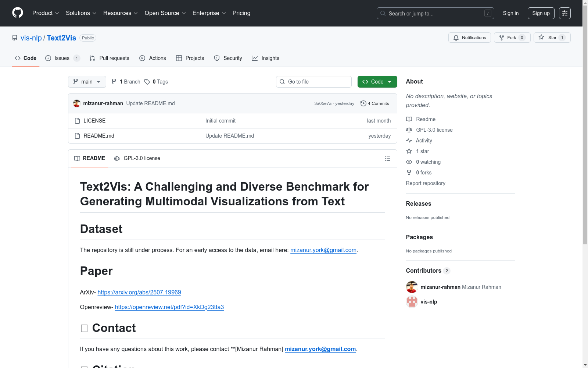Open the openreview.net PDF link
This screenshot has width=588, height=368.
(x=169, y=307)
